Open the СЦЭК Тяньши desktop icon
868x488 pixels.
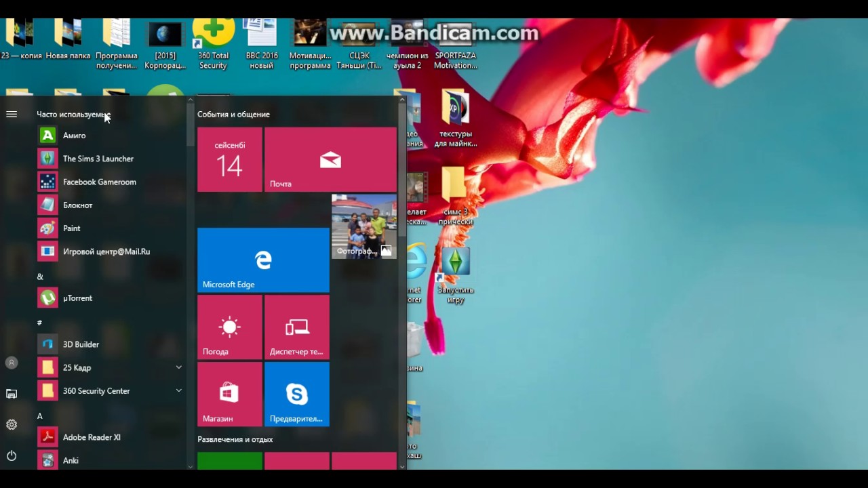(359, 44)
